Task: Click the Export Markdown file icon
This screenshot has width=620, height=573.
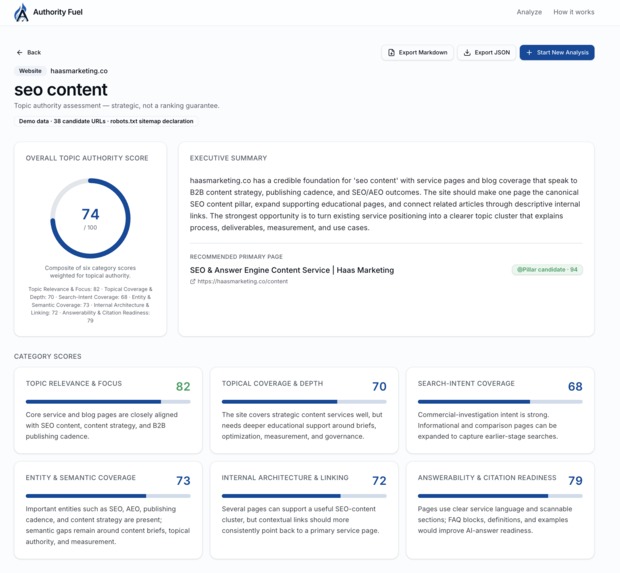Action: coord(391,53)
